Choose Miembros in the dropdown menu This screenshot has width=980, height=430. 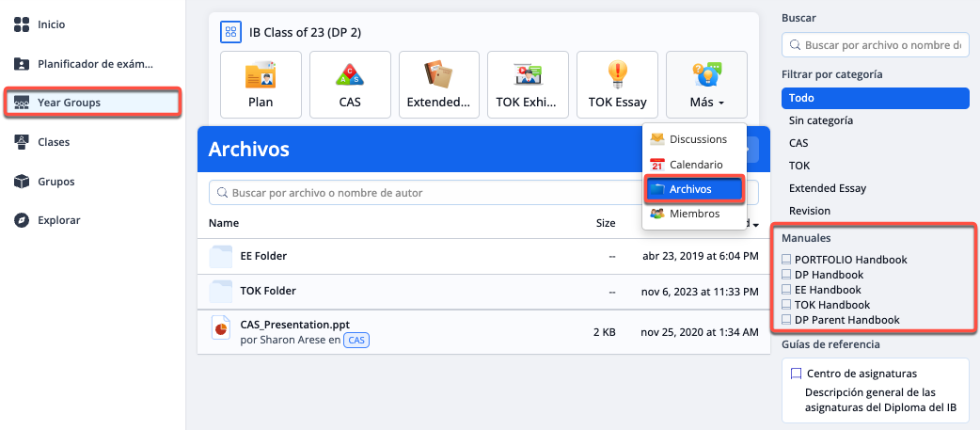[694, 214]
